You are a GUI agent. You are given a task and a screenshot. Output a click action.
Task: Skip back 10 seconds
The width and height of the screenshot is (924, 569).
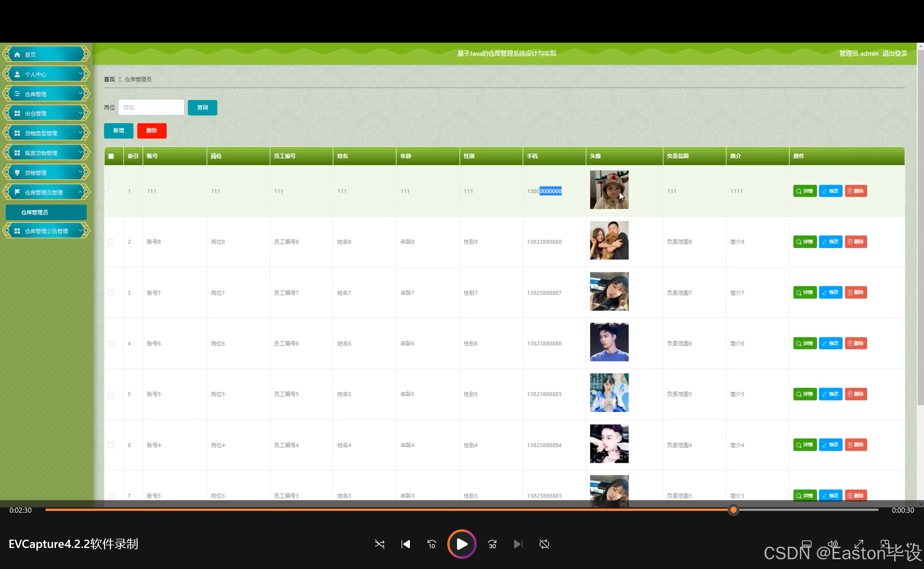point(431,544)
